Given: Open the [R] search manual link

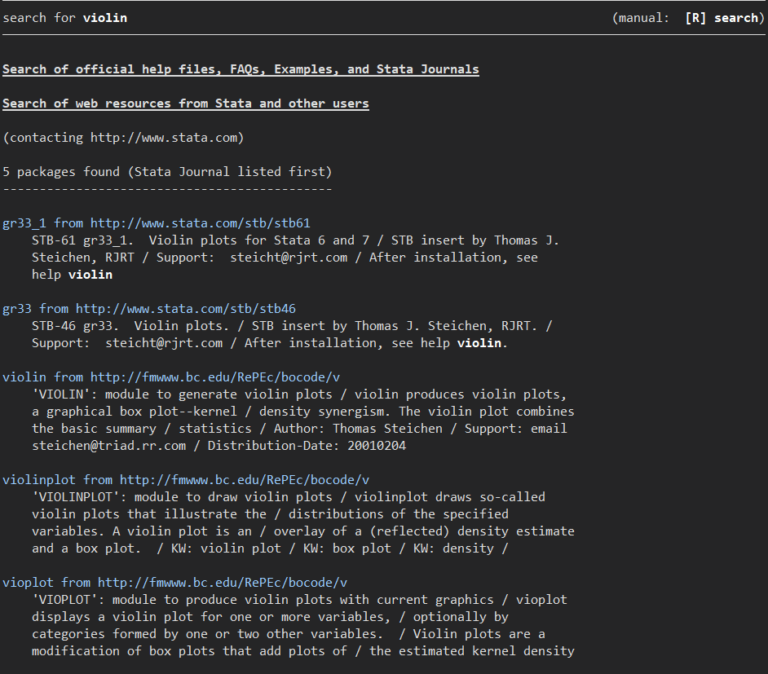Looking at the screenshot, I should pyautogui.click(x=722, y=18).
